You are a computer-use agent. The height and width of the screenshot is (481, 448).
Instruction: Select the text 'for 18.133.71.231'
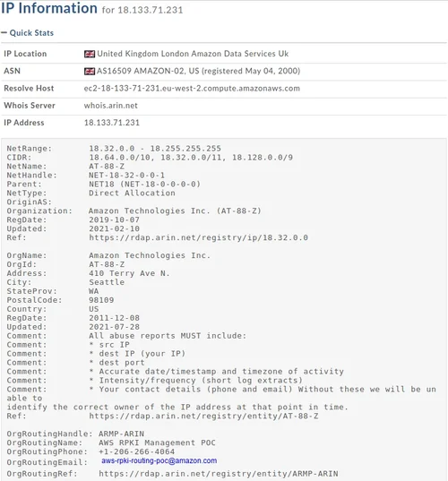142,10
